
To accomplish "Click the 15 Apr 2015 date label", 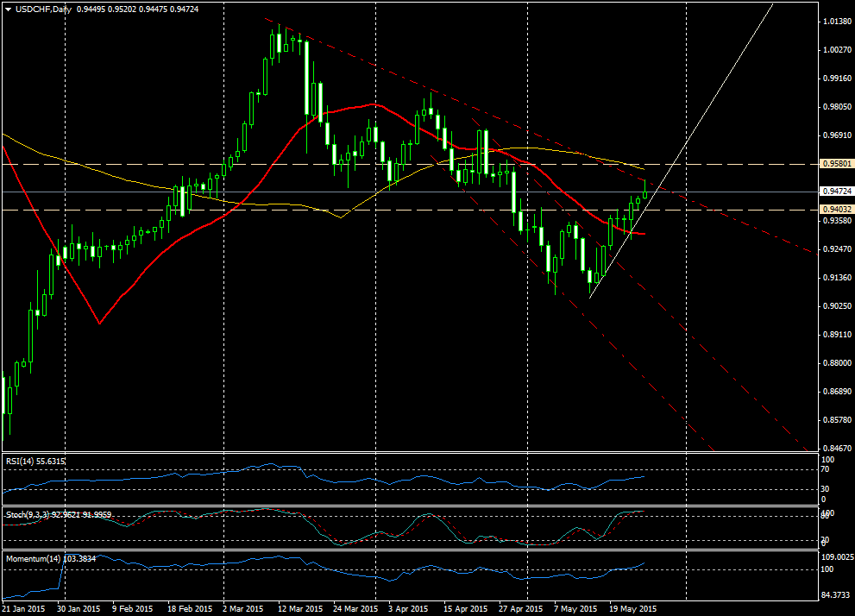I will click(x=467, y=608).
